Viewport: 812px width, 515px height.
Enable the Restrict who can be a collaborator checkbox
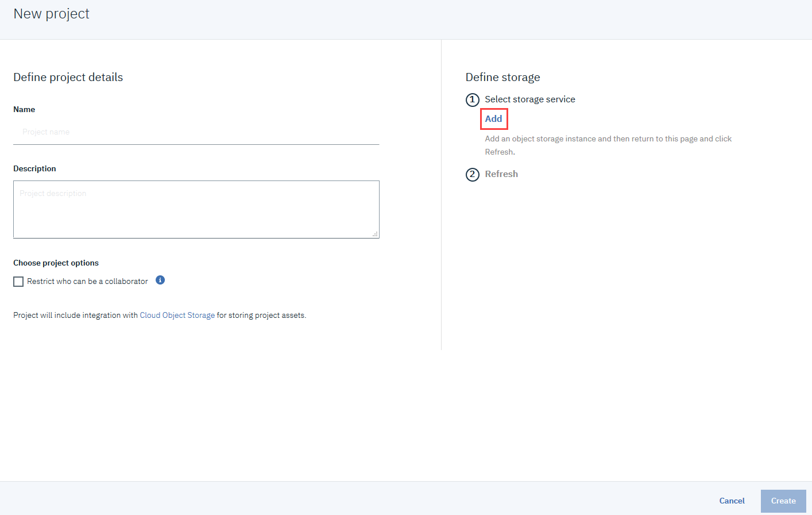tap(18, 282)
